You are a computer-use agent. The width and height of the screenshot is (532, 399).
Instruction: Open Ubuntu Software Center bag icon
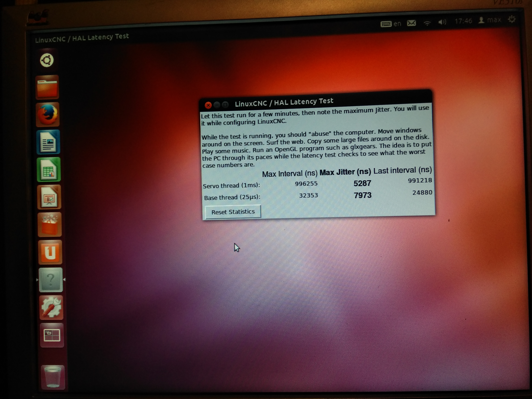pos(50,225)
